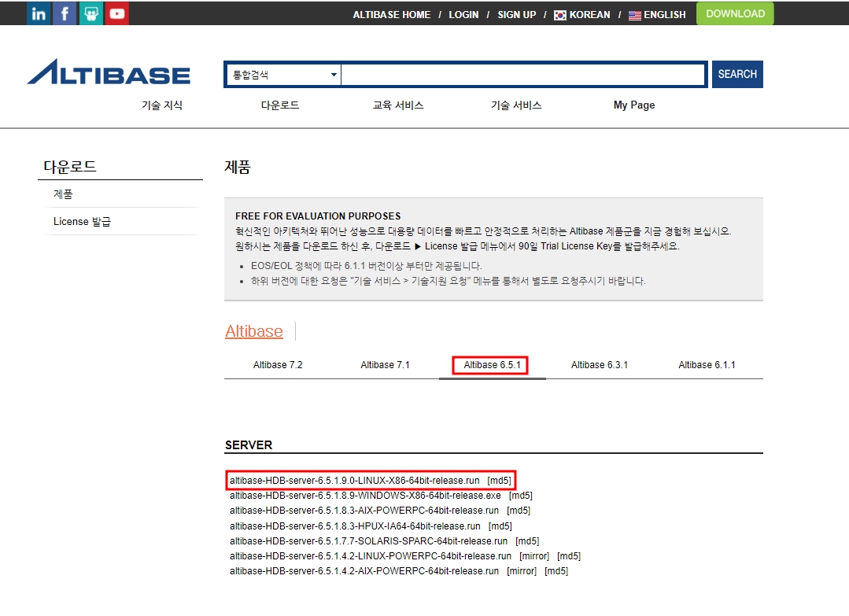Expand the 통합검색 search category dropdown
849x616 pixels.
(283, 75)
